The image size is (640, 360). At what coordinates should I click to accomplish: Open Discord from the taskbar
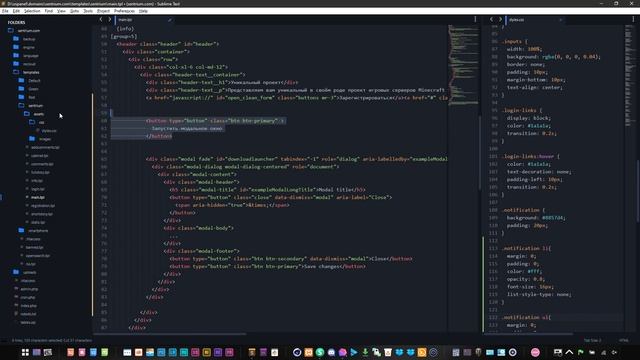tap(331, 352)
